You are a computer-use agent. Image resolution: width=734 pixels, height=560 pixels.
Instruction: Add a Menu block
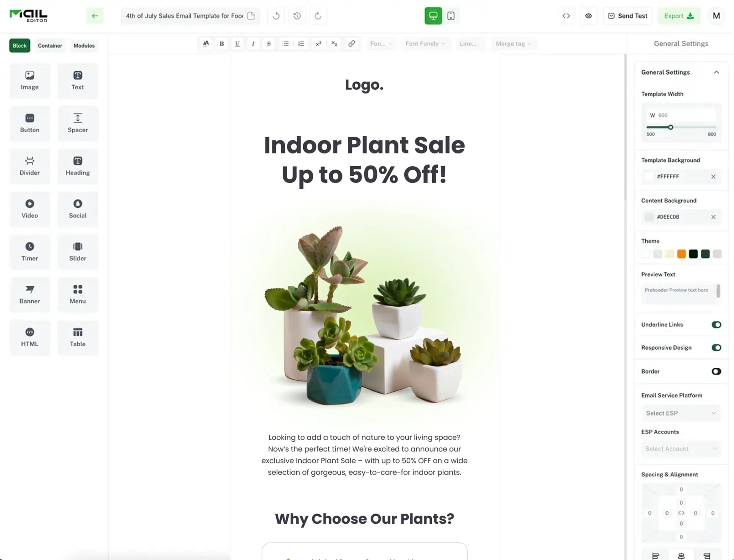pos(78,295)
